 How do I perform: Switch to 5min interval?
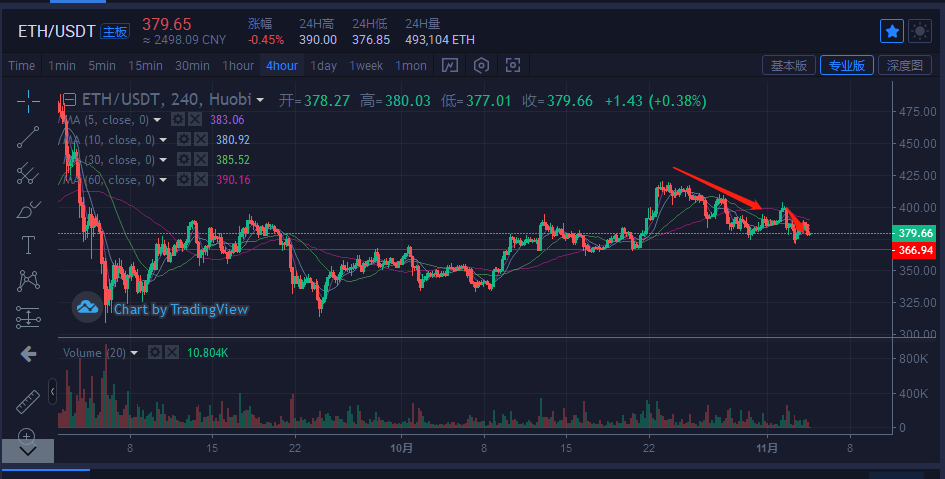pyautogui.click(x=102, y=66)
